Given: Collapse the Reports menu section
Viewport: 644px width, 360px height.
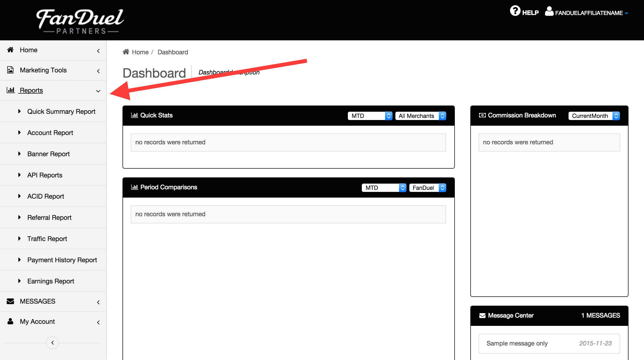Looking at the screenshot, I should point(98,91).
